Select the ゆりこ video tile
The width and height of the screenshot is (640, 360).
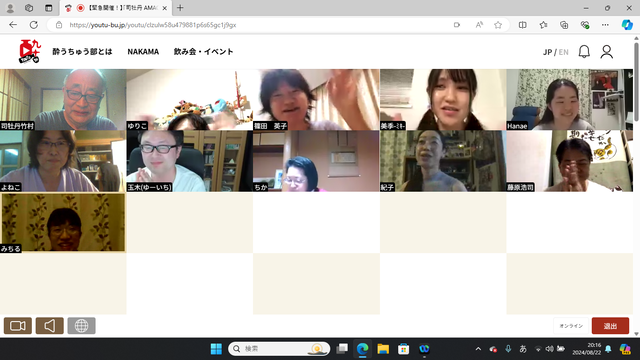click(x=190, y=100)
